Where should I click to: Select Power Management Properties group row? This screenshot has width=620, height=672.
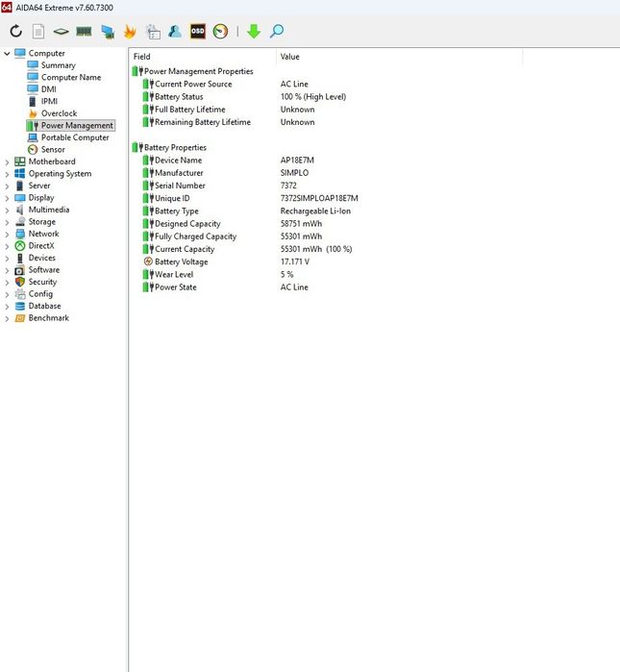click(198, 71)
